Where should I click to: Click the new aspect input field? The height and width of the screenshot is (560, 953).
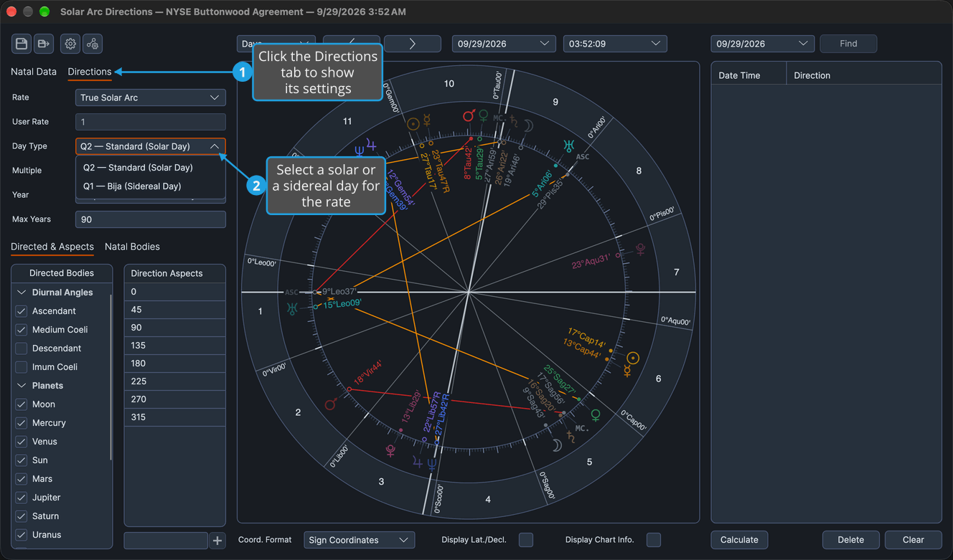(166, 540)
